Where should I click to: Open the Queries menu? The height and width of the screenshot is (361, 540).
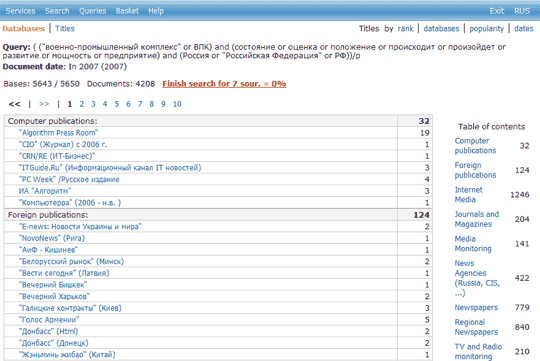pos(93,11)
